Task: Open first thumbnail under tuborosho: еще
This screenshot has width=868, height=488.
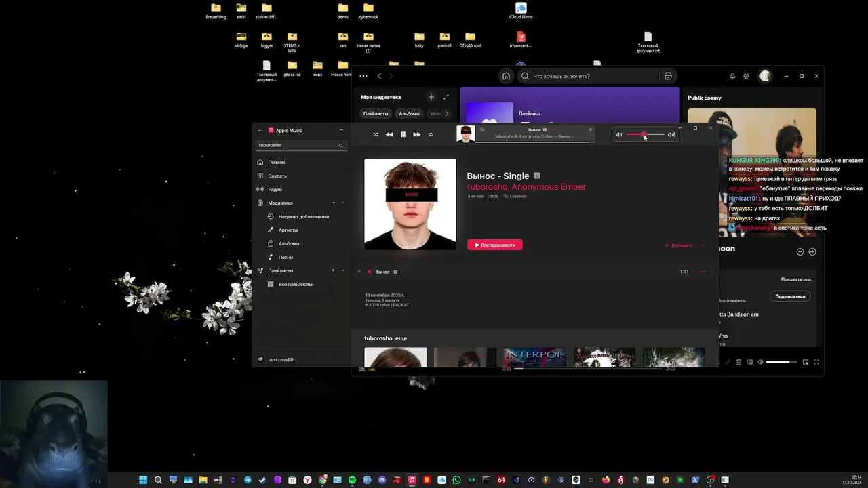Action: pos(396,357)
